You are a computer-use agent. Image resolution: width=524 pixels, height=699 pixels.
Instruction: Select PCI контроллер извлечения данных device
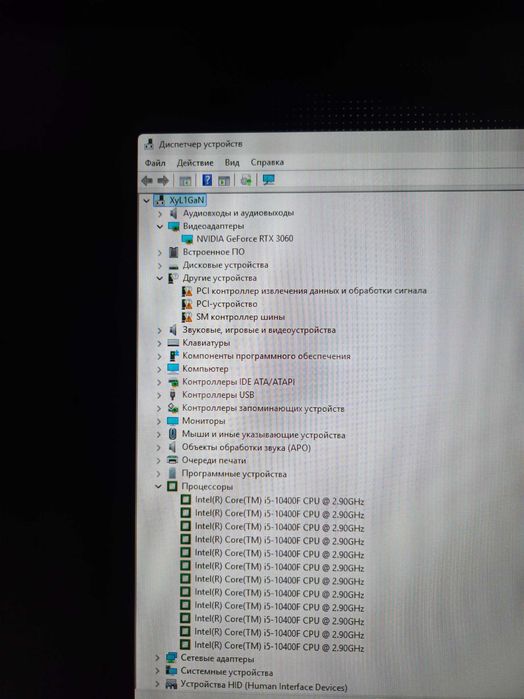click(x=311, y=291)
